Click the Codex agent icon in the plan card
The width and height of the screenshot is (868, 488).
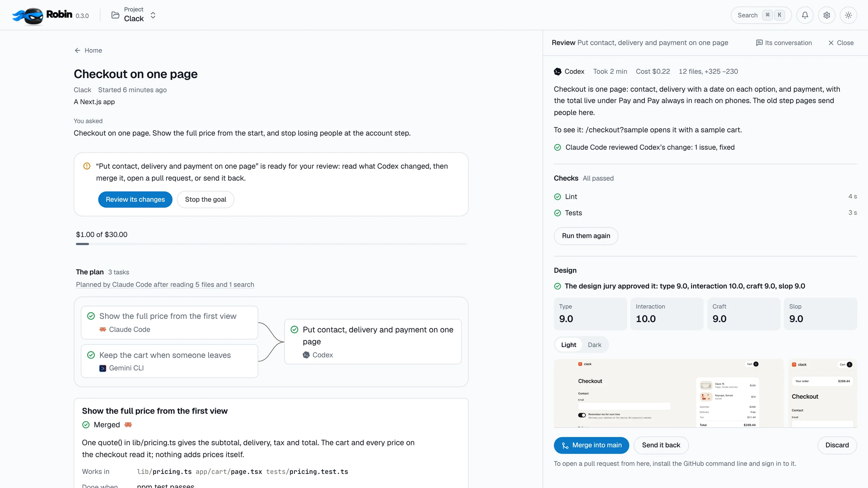[x=306, y=355]
